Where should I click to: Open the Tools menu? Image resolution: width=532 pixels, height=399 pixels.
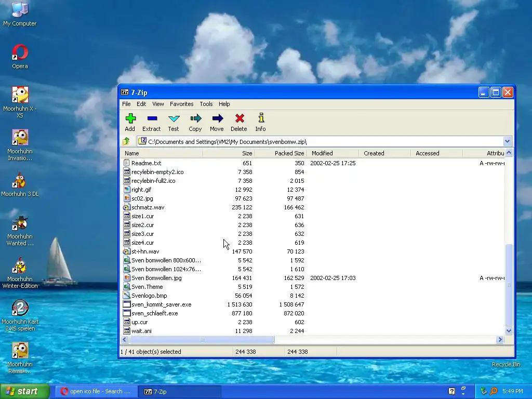coord(206,104)
